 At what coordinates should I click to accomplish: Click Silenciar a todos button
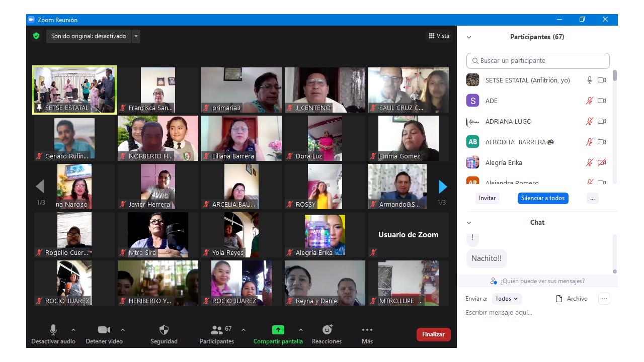(x=543, y=198)
